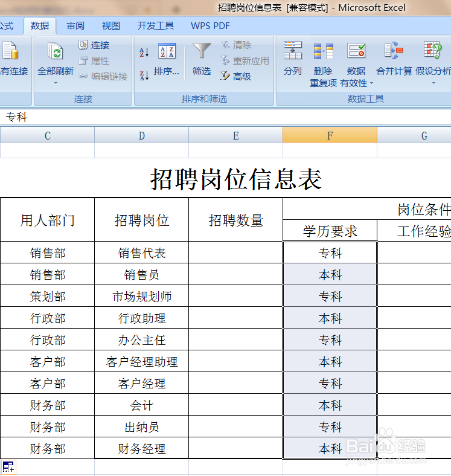Select the 销售代表 cell
The image size is (451, 476).
tap(141, 252)
